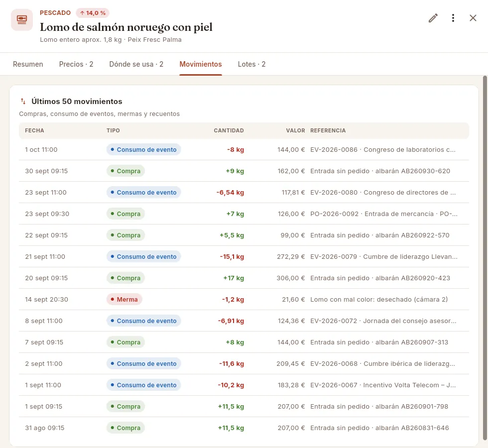Click the Merma type badge
This screenshot has height=448, width=488.
124,299
